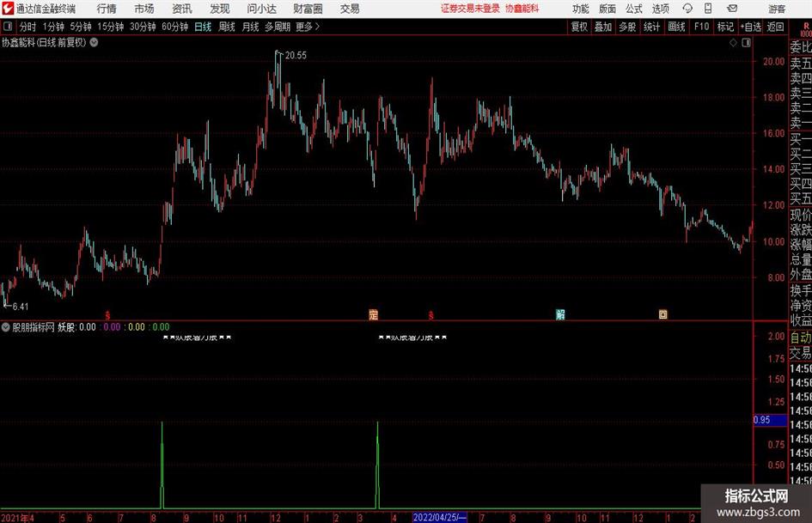Open the 发现 menu
Viewport: 812px width, 523px height.
coord(220,9)
